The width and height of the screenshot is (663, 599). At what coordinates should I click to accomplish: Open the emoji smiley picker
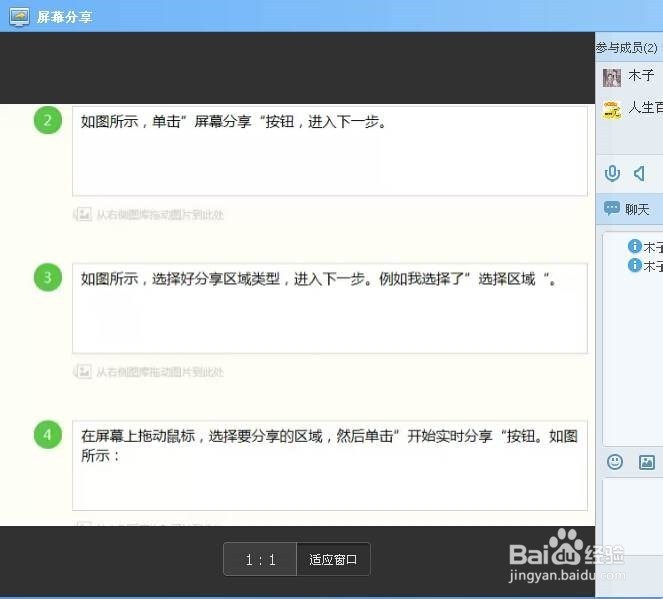point(615,462)
